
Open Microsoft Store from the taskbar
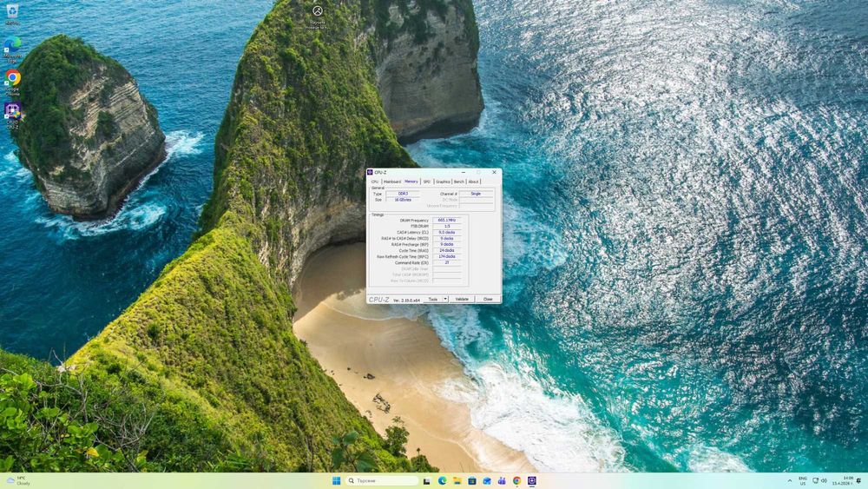pos(472,480)
